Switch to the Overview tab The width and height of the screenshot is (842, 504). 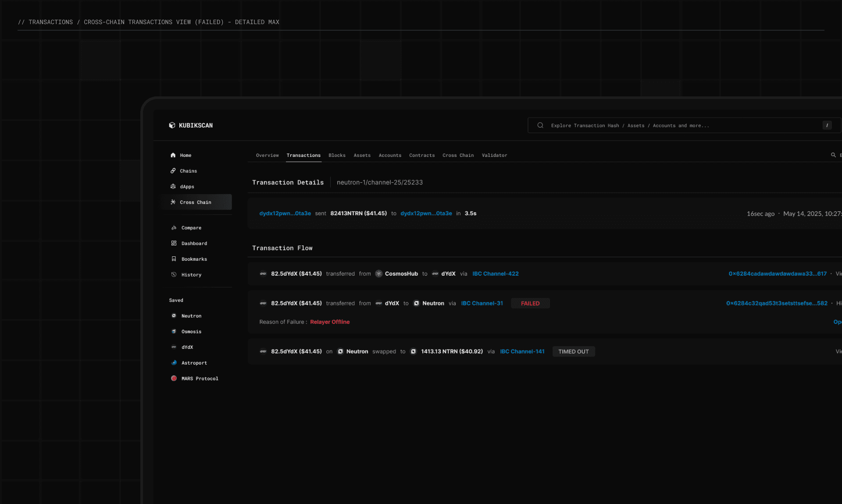coord(267,156)
